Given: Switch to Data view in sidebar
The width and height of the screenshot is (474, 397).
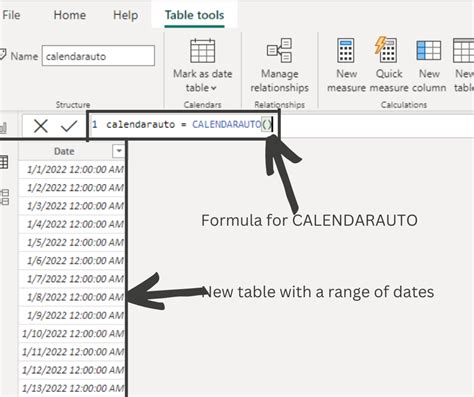Looking at the screenshot, I should [x=4, y=162].
